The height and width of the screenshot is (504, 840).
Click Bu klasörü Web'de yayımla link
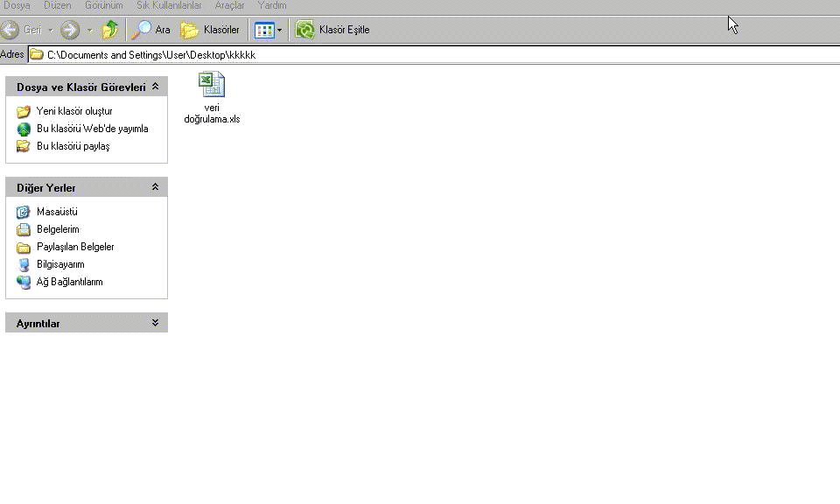[92, 129]
